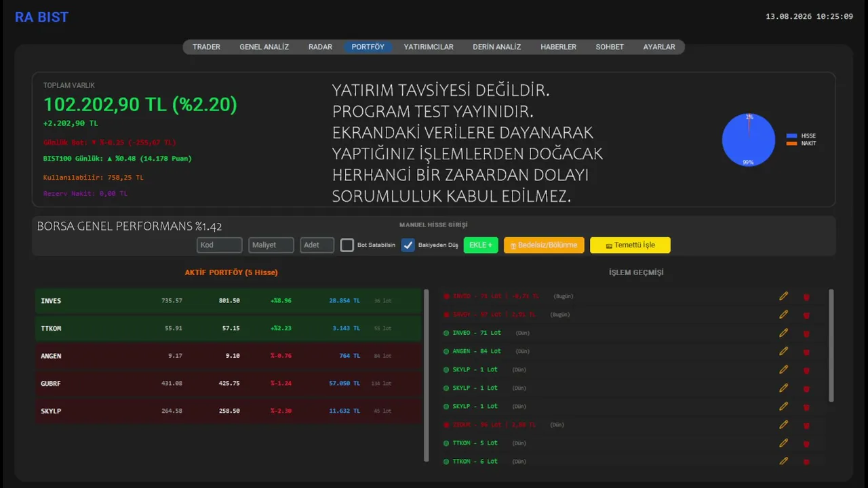868x488 pixels.
Task: Click the RA BIST logo
Action: tap(41, 18)
